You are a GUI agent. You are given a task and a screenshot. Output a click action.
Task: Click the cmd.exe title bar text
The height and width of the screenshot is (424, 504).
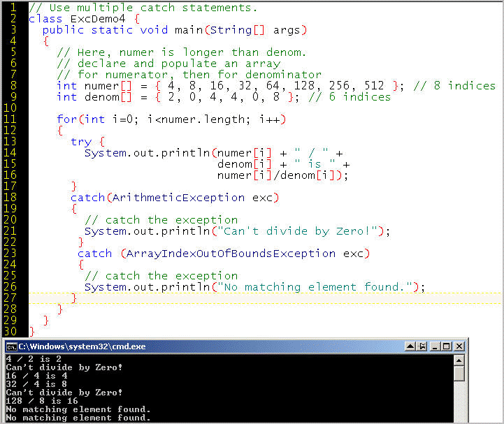tap(82, 346)
